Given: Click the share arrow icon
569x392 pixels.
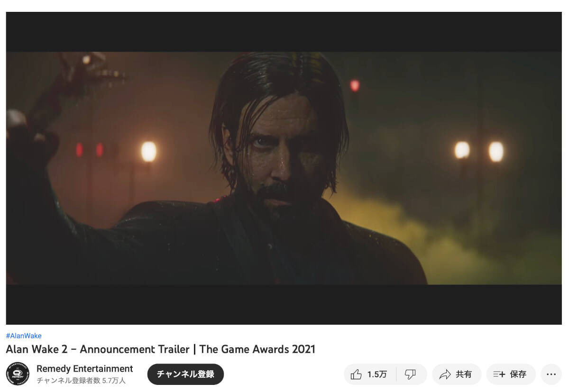Looking at the screenshot, I should point(445,374).
